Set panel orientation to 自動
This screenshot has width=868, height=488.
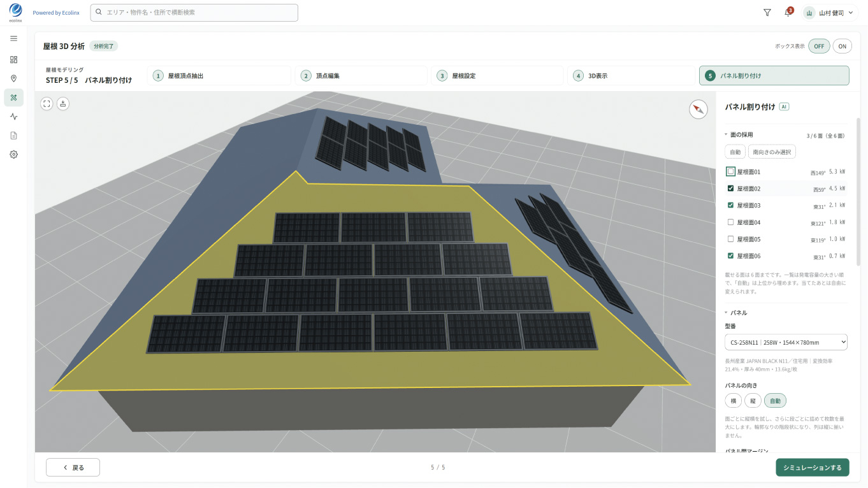click(775, 401)
